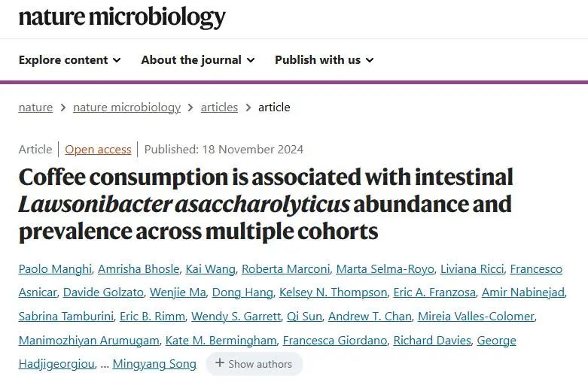Click author Mireia Valles-Colomer
Image resolution: width=588 pixels, height=382 pixels.
click(x=476, y=317)
